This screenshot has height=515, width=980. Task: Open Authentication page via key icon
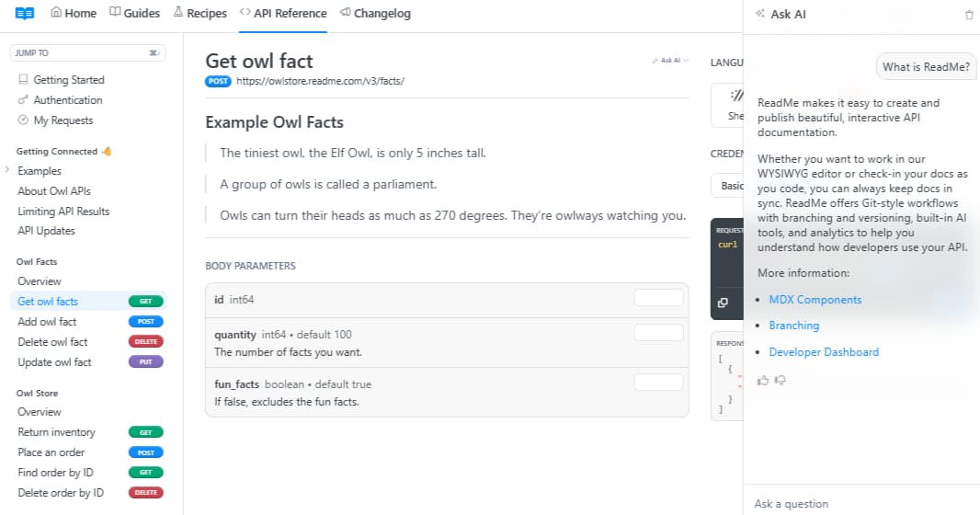[x=23, y=100]
